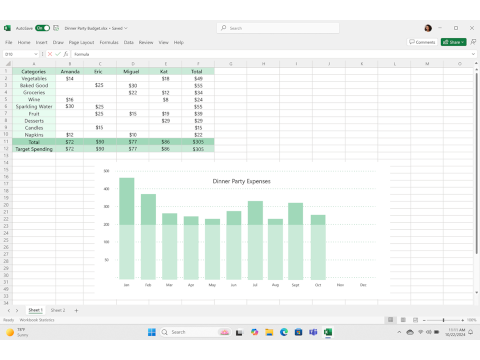This screenshot has width=480, height=360.
Task: Click the catch up activity icon next to Share
Action: click(473, 42)
